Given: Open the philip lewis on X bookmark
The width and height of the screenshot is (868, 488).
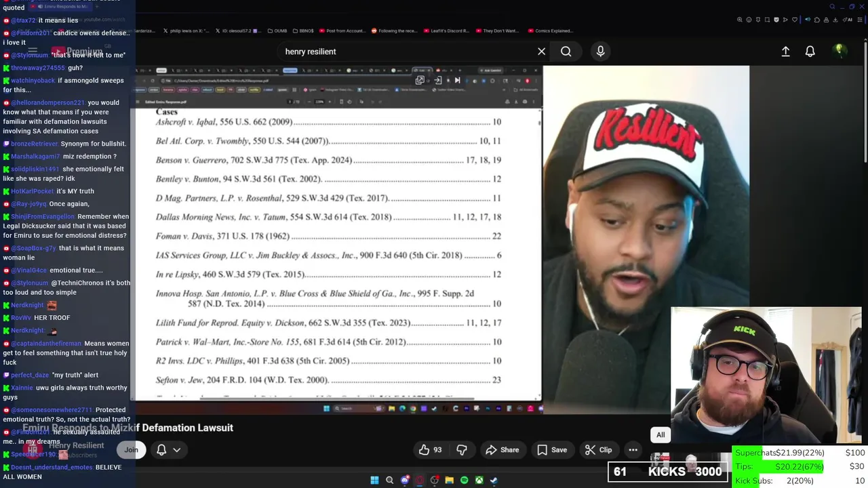Looking at the screenshot, I should [186, 30].
